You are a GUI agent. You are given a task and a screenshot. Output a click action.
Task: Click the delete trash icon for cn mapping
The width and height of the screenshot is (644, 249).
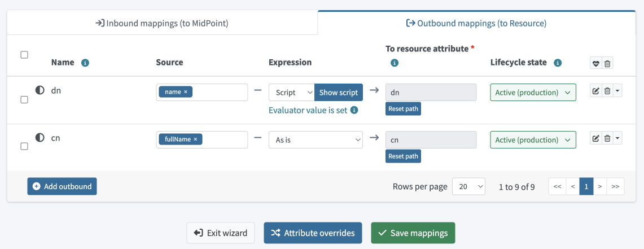click(607, 138)
